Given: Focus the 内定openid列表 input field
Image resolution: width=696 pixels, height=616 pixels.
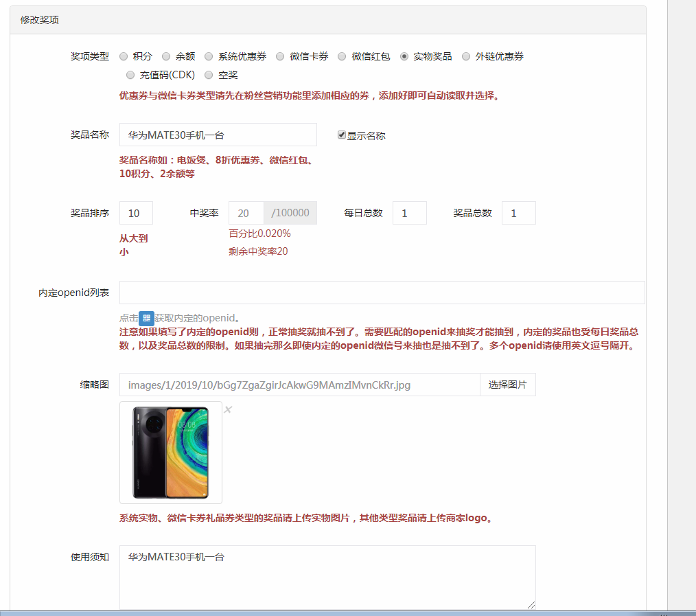Looking at the screenshot, I should (x=382, y=293).
